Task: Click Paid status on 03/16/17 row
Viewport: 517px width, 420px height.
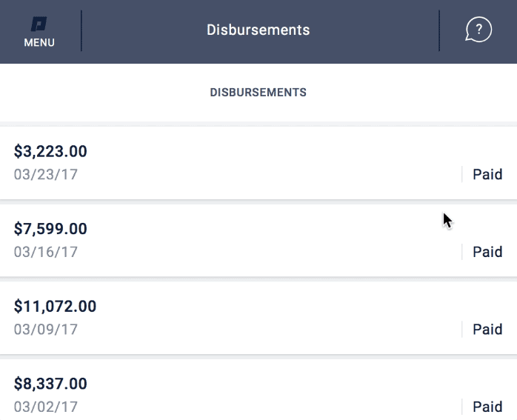Action: pos(487,252)
